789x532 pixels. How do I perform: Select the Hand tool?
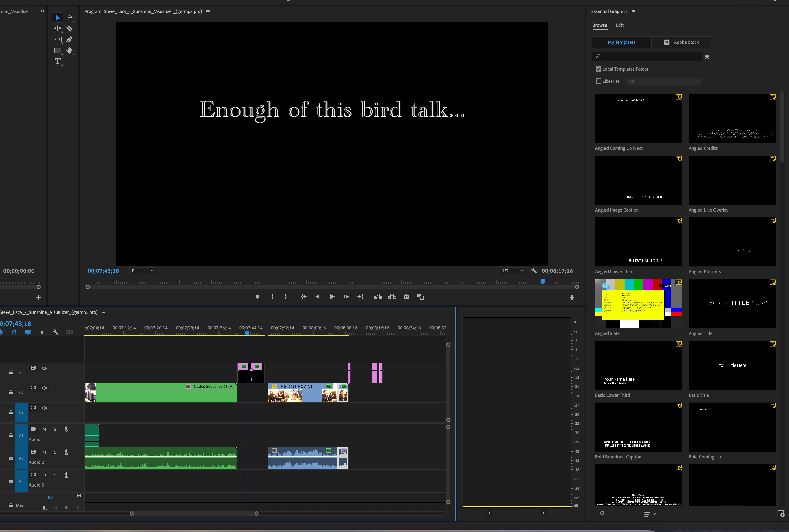pyautogui.click(x=69, y=51)
